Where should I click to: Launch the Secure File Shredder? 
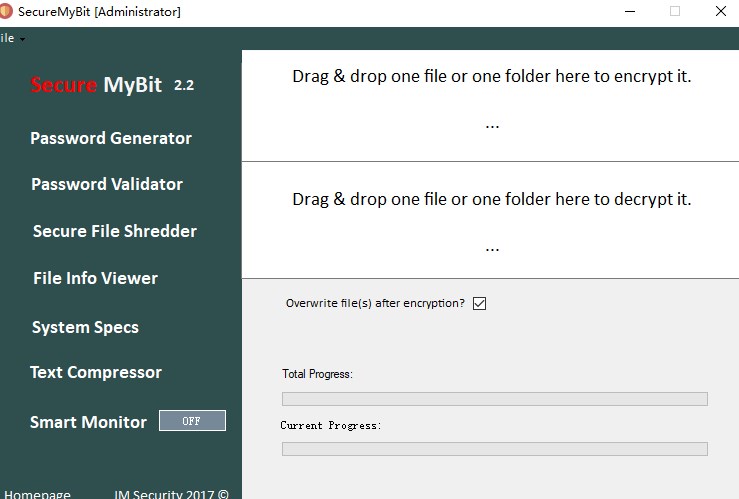click(x=115, y=231)
